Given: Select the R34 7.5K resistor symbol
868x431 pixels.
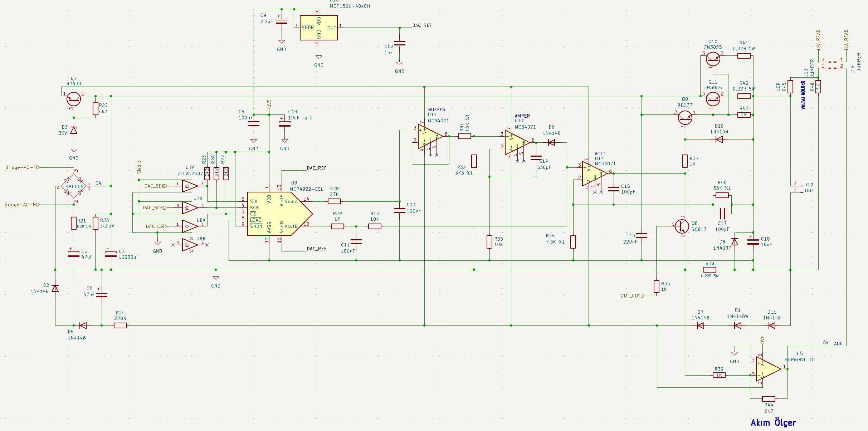Looking at the screenshot, I should [x=573, y=242].
